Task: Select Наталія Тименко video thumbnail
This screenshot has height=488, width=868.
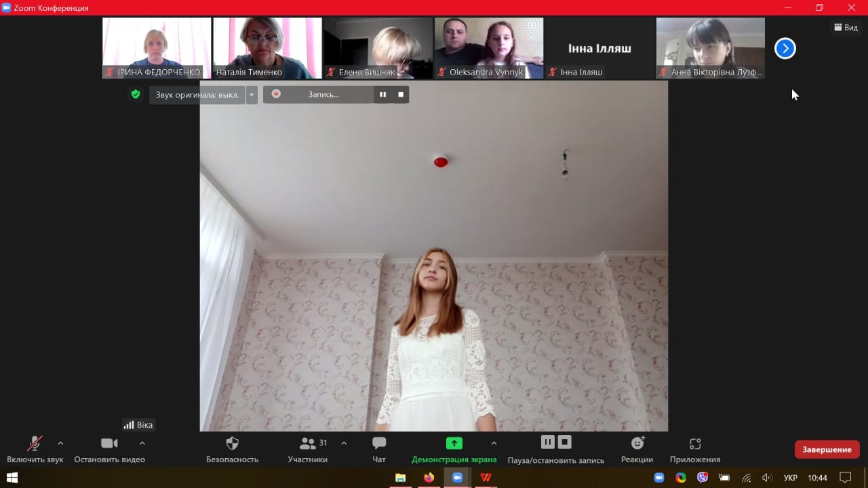Action: [x=267, y=48]
